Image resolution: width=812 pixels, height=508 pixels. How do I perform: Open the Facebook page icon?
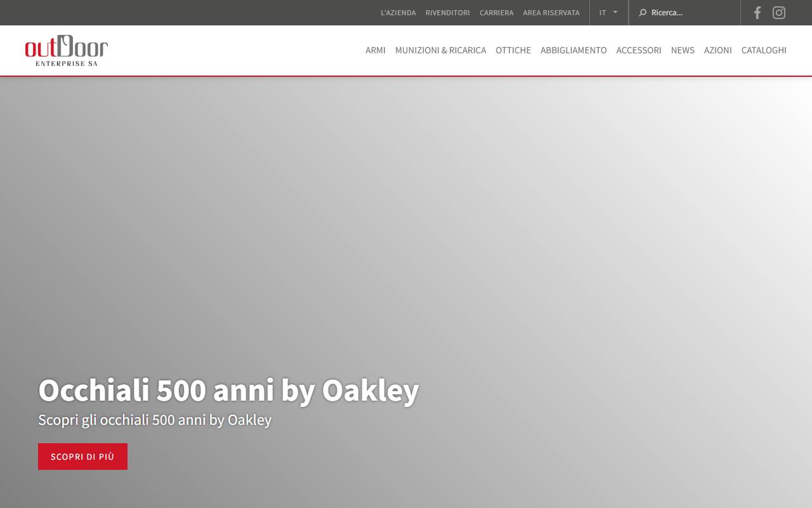(757, 13)
